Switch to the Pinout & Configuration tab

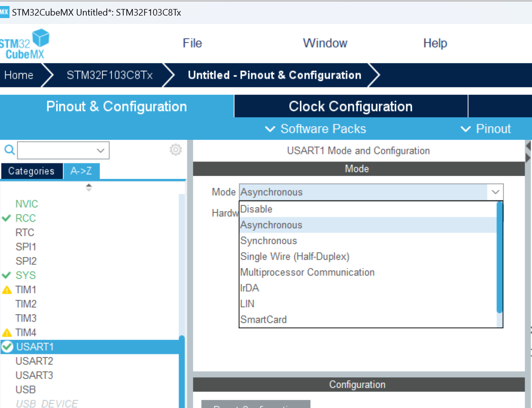[116, 106]
